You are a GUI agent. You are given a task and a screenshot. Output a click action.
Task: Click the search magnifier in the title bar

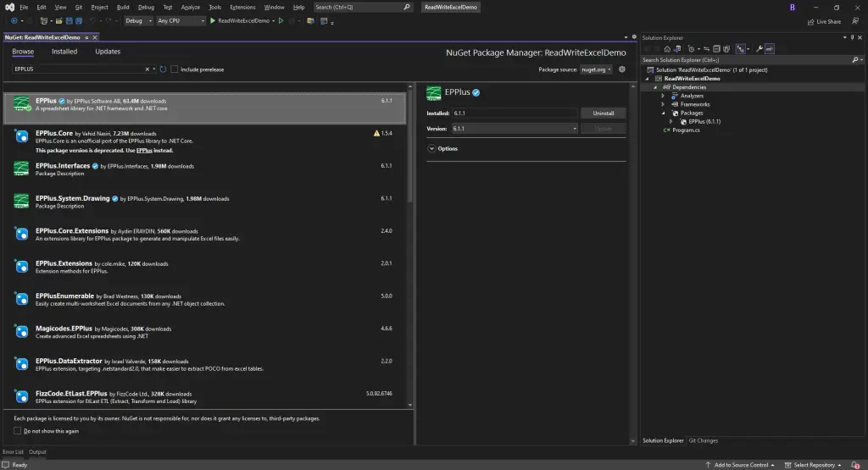407,7
